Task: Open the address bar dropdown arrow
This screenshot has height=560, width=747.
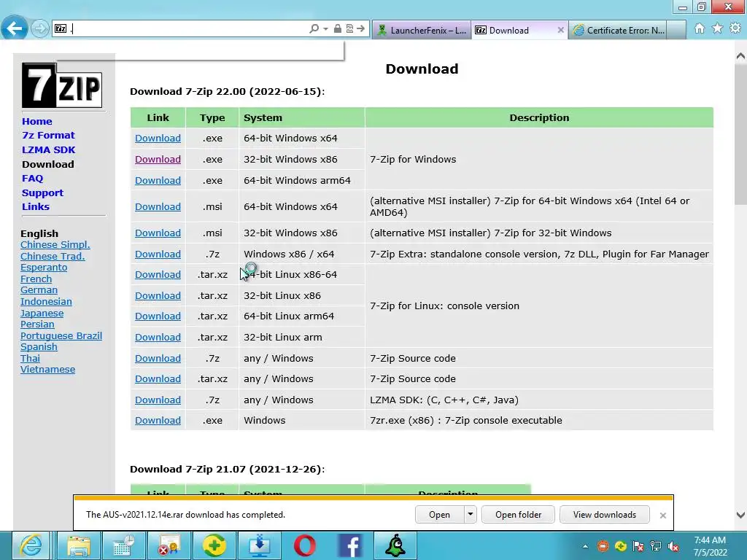Action: [325, 29]
